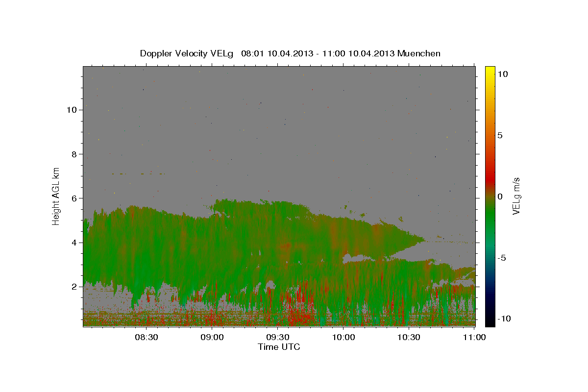Click the height tick label 8
This screenshot has width=588, height=392.
75,154
